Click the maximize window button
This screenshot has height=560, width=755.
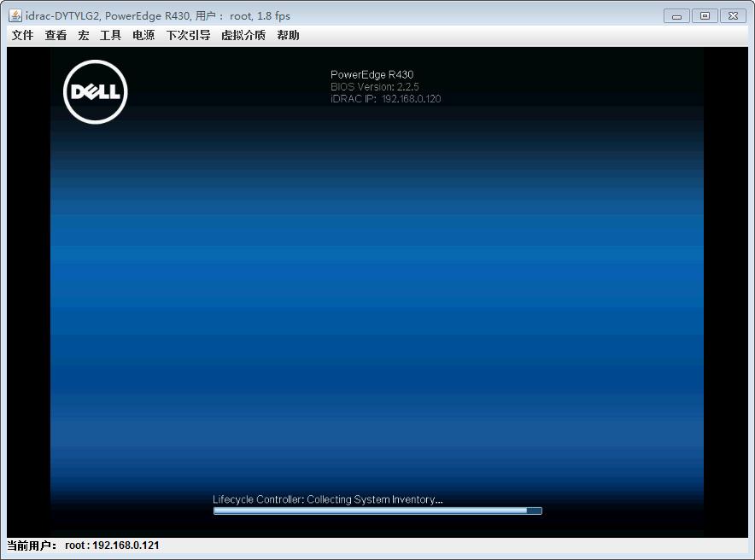click(704, 15)
